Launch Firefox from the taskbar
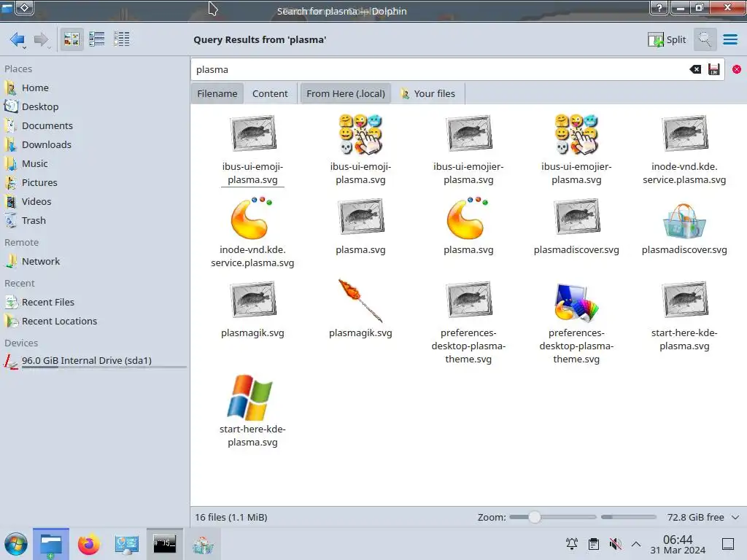747x560 pixels. [88, 544]
